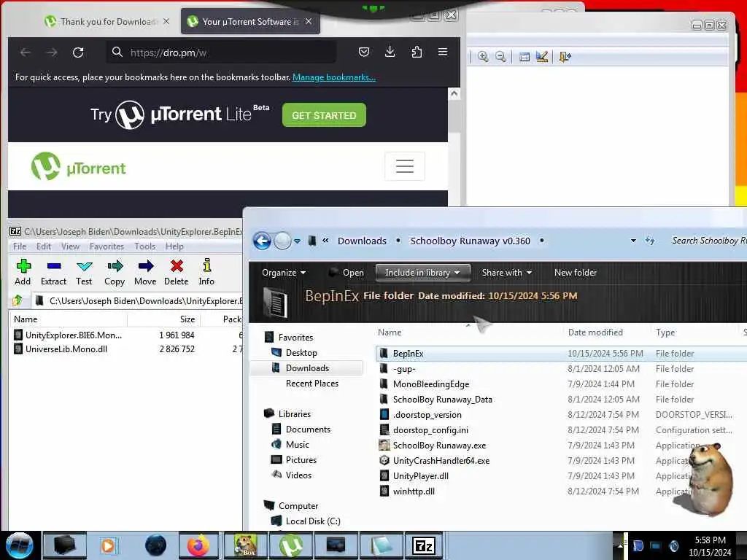This screenshot has height=560, width=747.
Task: Click the Explorer Back arrow button
Action: (x=262, y=241)
